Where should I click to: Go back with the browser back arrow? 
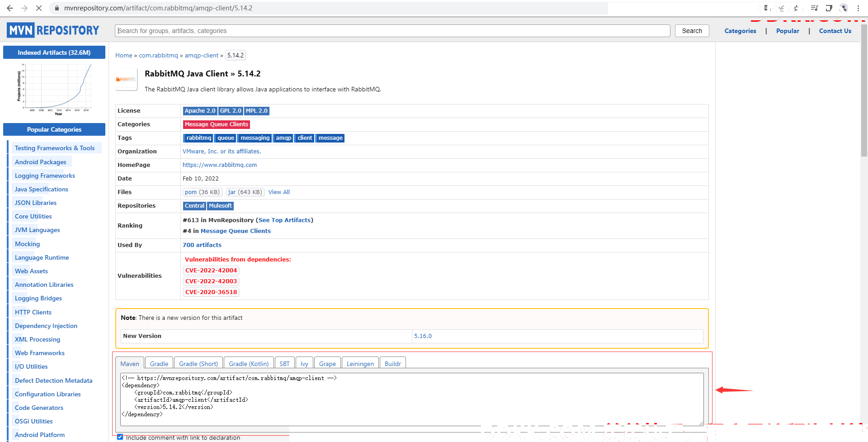click(x=10, y=8)
